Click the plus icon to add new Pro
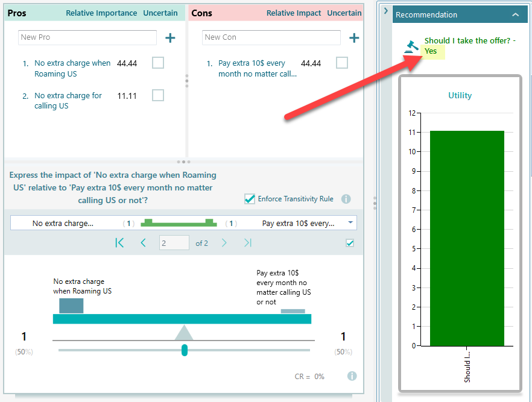 pyautogui.click(x=170, y=38)
